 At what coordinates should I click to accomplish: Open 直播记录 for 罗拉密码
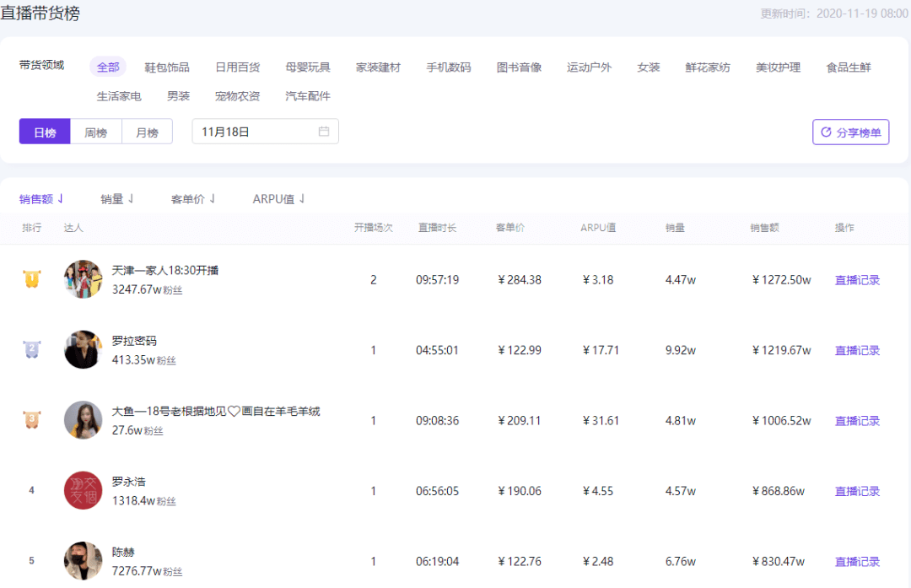(x=857, y=350)
